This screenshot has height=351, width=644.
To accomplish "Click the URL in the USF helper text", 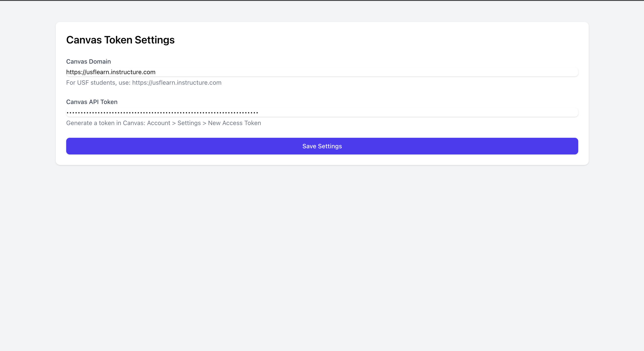I will (177, 82).
